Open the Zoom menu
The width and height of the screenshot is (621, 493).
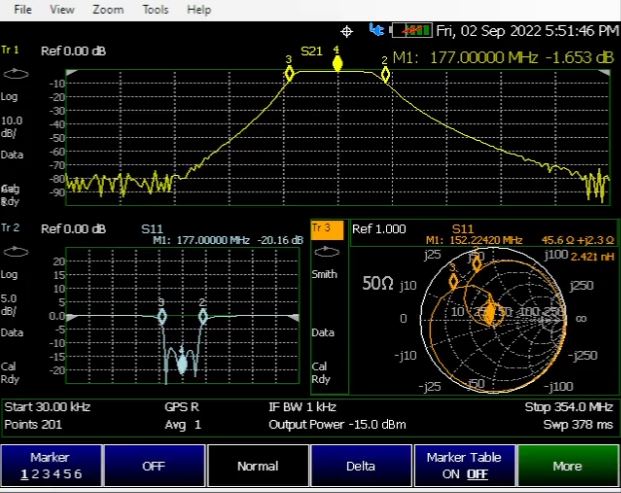107,9
